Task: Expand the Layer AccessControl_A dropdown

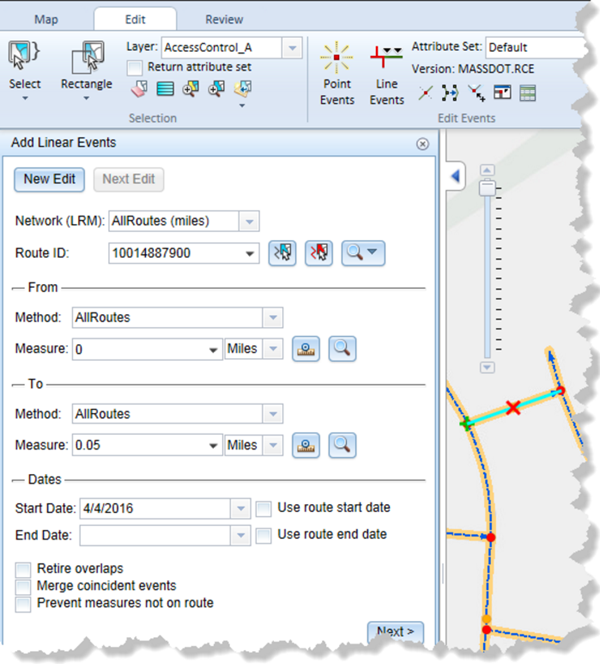Action: [x=291, y=47]
